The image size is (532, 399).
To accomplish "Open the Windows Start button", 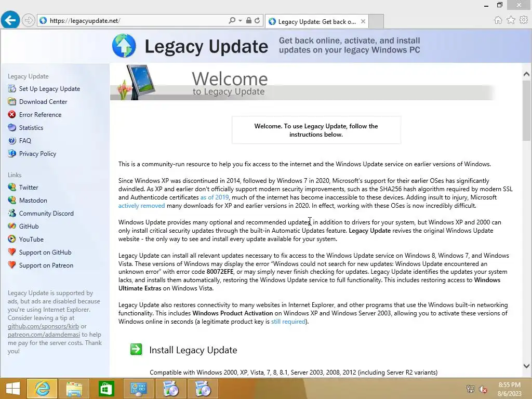I will click(x=13, y=388).
